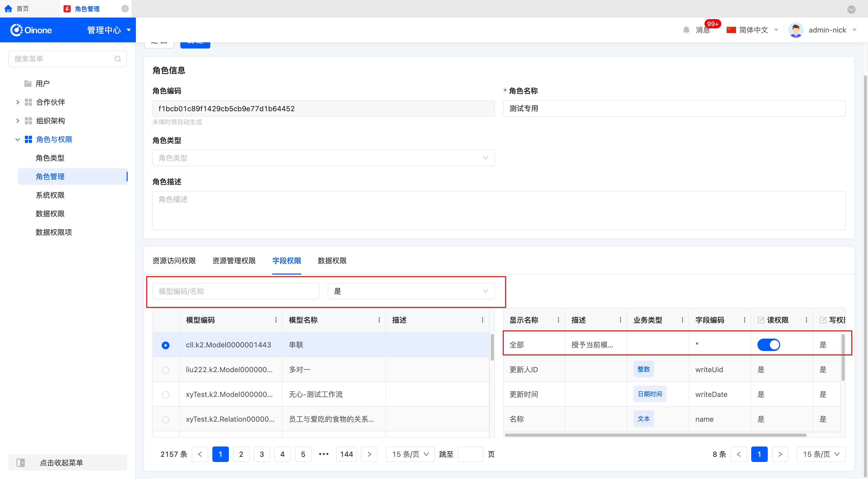The width and height of the screenshot is (868, 479).
Task: Click next page in field table pagination
Action: tap(780, 454)
